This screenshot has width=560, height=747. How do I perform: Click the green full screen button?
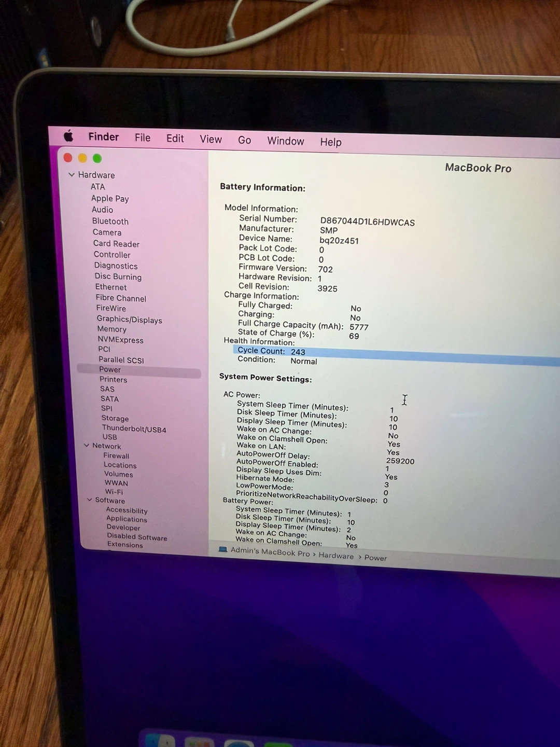point(97,158)
